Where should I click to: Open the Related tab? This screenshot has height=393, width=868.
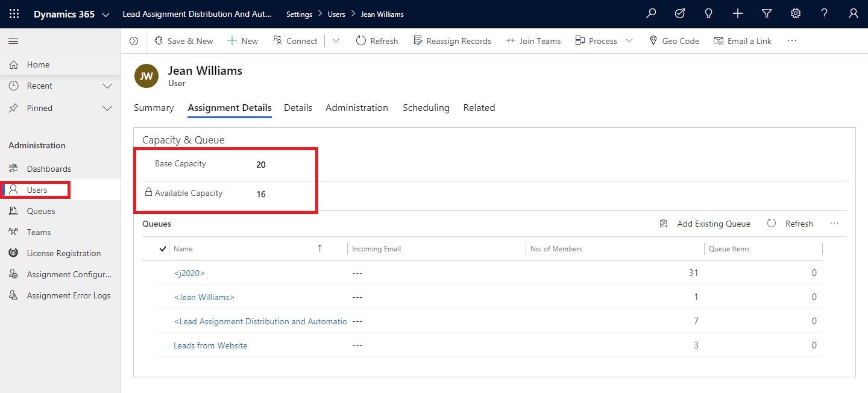(x=479, y=108)
